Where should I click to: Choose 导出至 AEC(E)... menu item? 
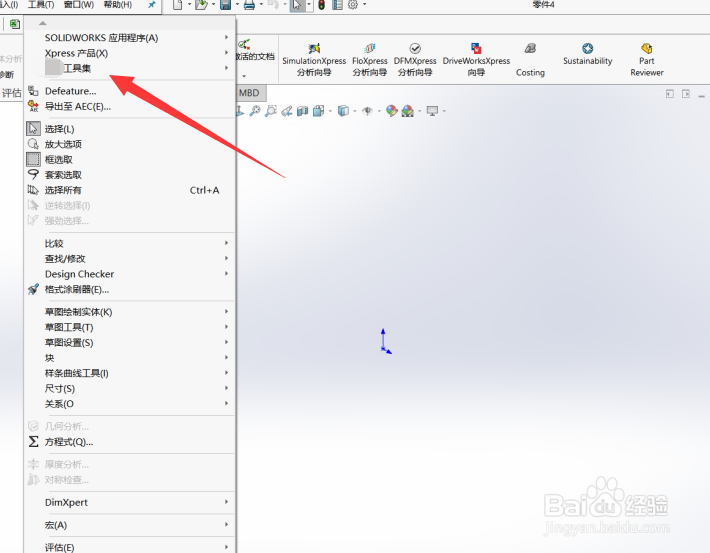(x=130, y=106)
